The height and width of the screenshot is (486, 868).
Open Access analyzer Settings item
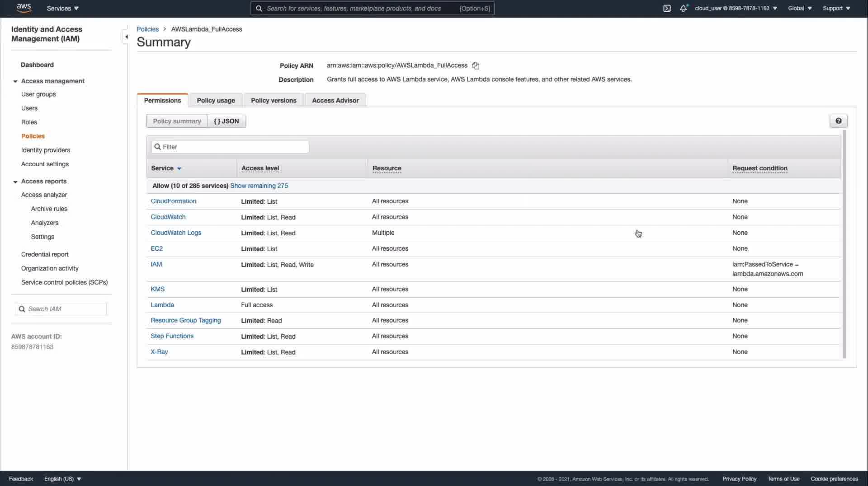[42, 237]
